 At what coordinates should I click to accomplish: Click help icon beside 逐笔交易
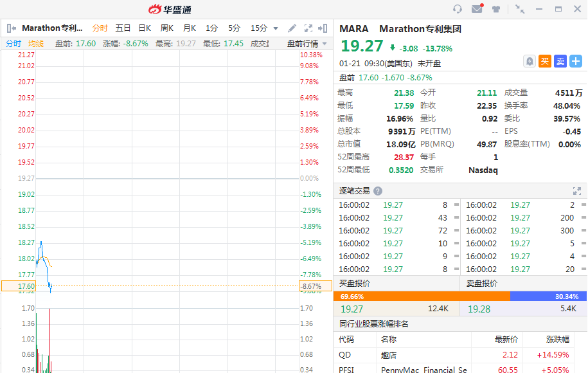378,191
